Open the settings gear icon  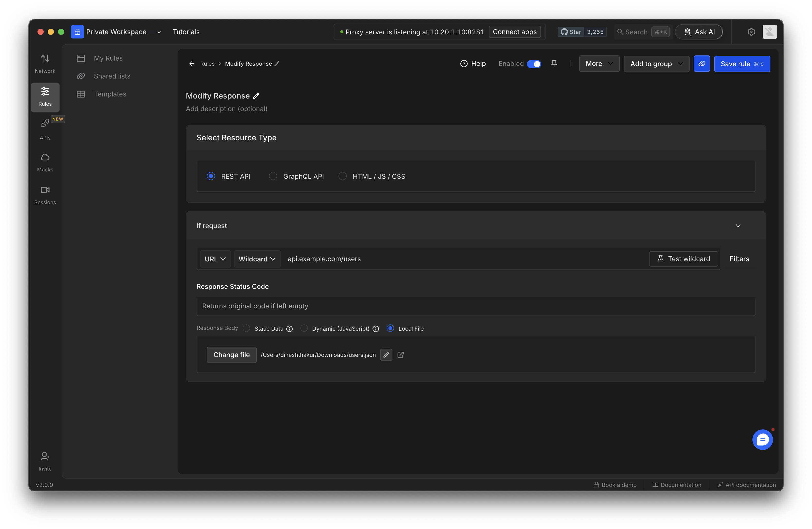click(751, 32)
